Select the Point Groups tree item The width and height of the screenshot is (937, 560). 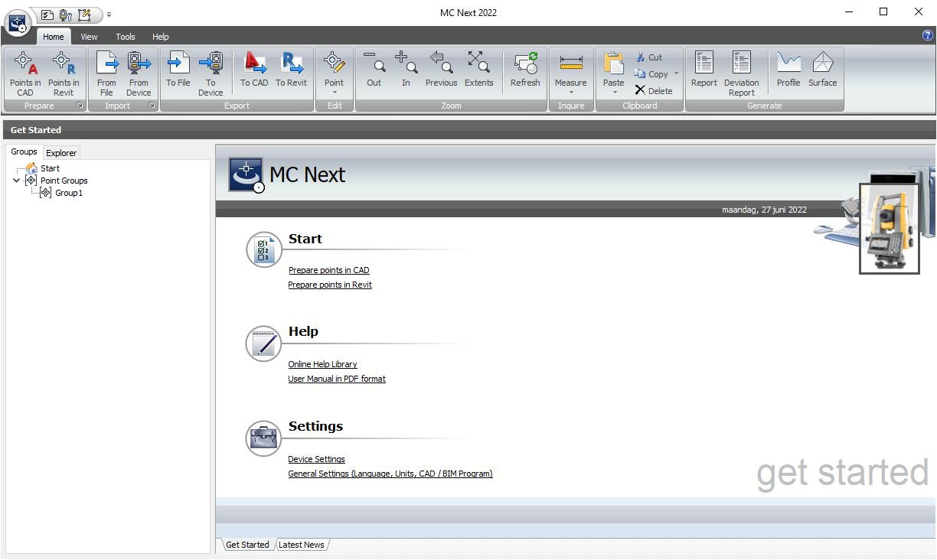click(x=64, y=181)
